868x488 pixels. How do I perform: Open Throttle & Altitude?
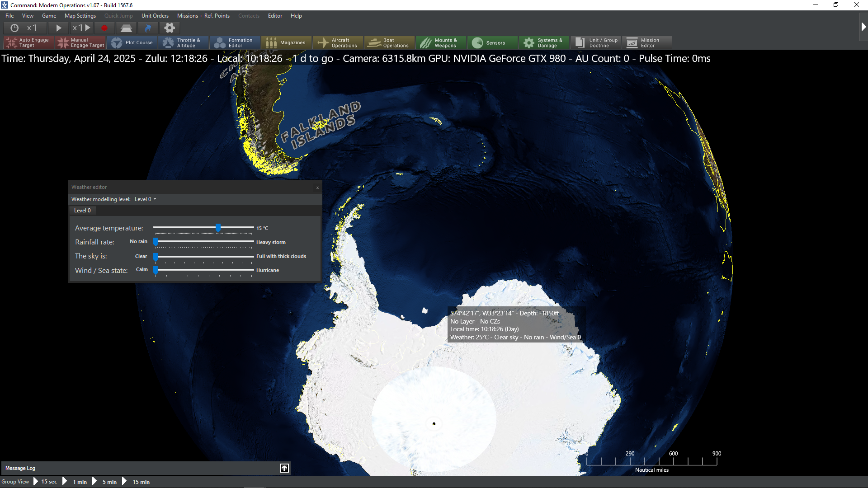pyautogui.click(x=184, y=42)
